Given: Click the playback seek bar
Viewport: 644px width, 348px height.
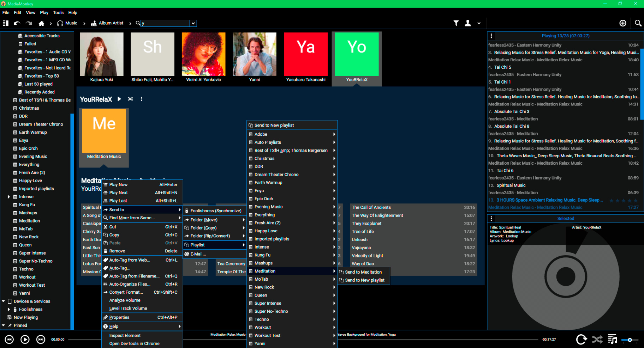Looking at the screenshot, I should tap(304, 340).
